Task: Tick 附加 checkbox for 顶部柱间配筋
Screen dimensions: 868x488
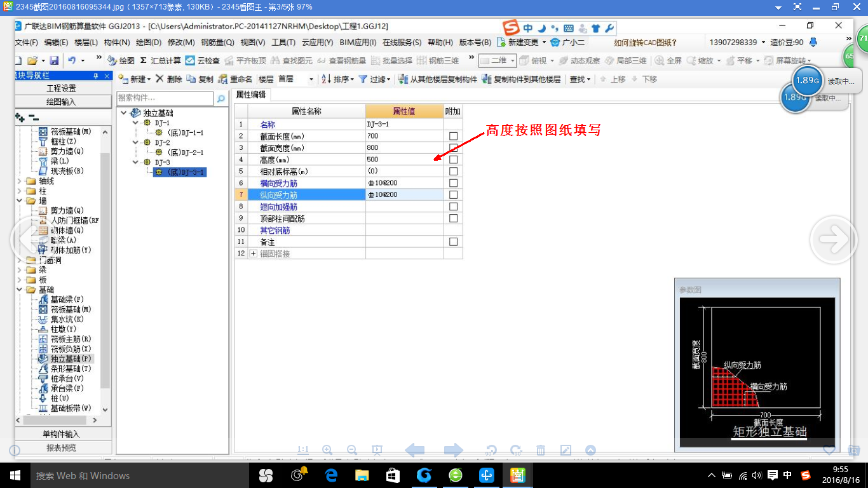Action: tap(453, 218)
